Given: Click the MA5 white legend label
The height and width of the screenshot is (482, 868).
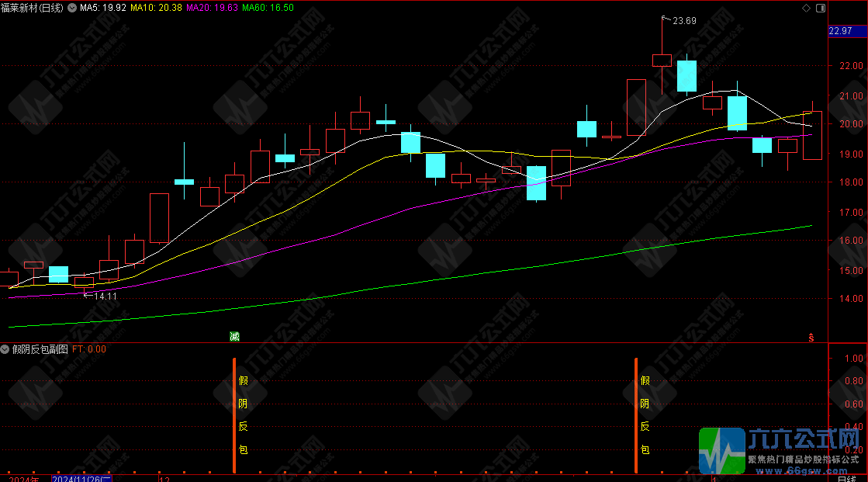Looking at the screenshot, I should pos(103,8).
